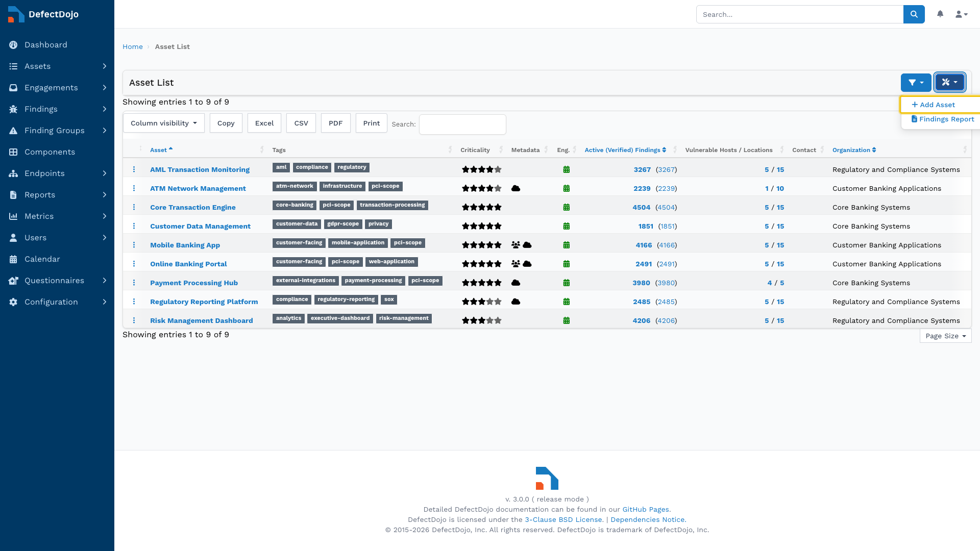The image size is (980, 551).
Task: Open the wrench settings dropdown button
Action: point(950,82)
